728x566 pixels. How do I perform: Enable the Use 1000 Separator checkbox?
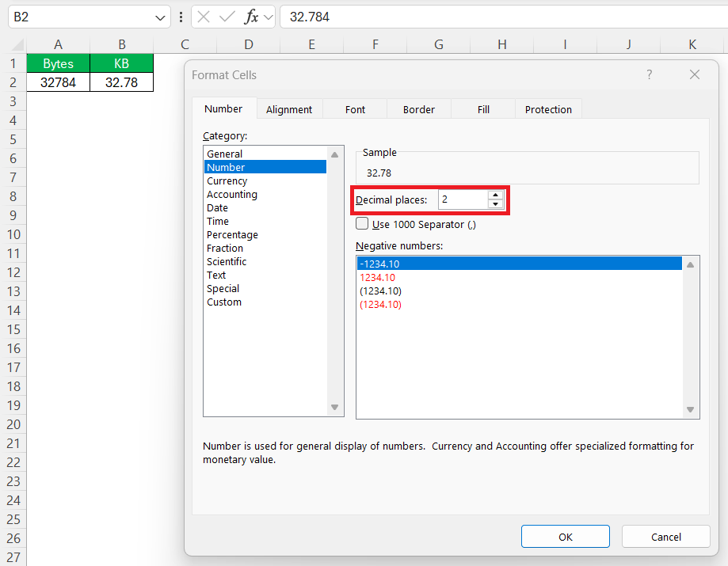(362, 223)
